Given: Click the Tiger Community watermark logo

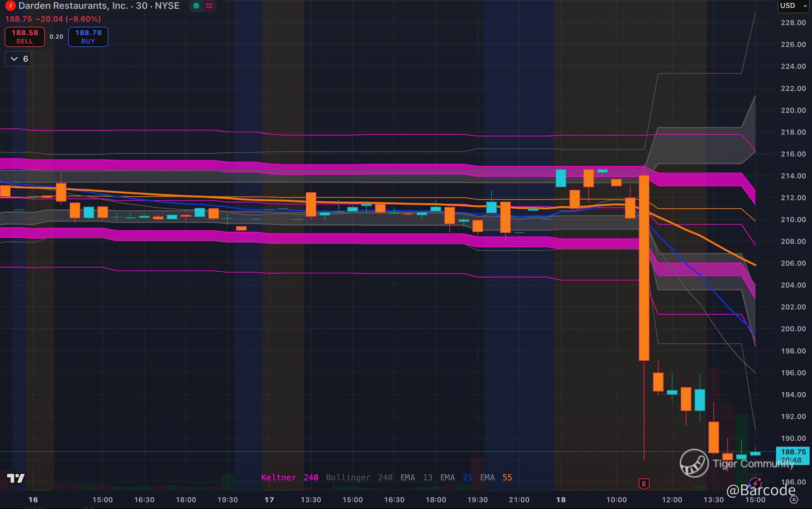Looking at the screenshot, I should pos(694,463).
